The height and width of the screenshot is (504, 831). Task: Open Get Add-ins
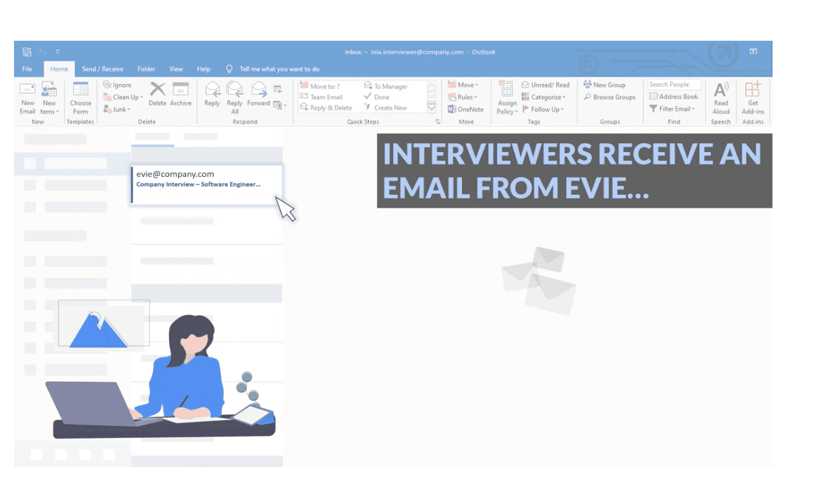point(753,98)
